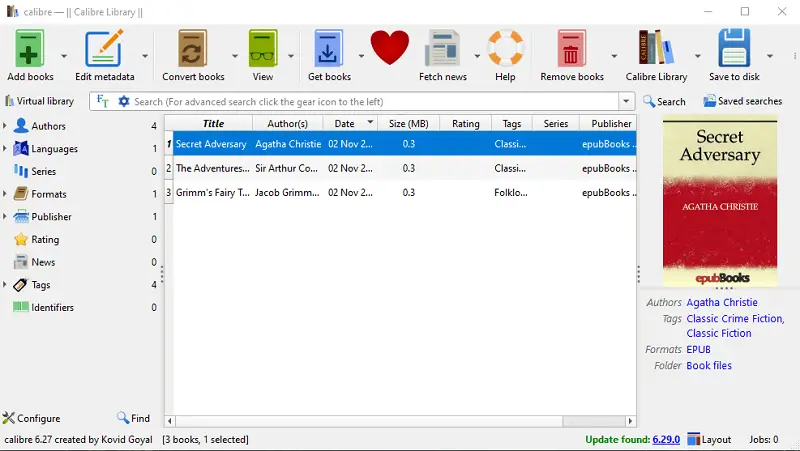Open Convert books dropdown arrow
This screenshot has height=451, width=800.
pyautogui.click(x=235, y=56)
